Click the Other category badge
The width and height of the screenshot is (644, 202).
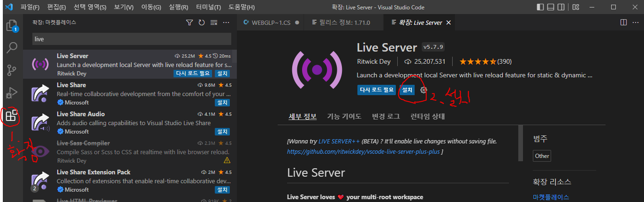[x=542, y=156]
